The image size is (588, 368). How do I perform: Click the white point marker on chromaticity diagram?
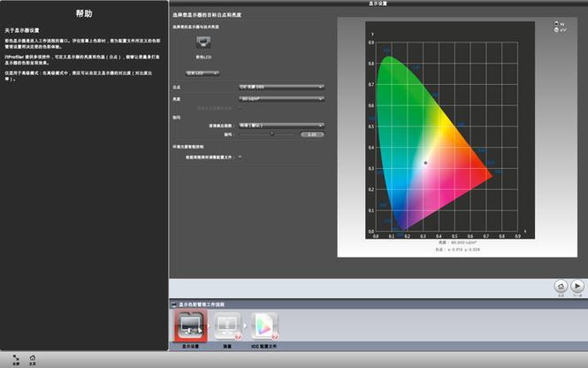(x=425, y=163)
